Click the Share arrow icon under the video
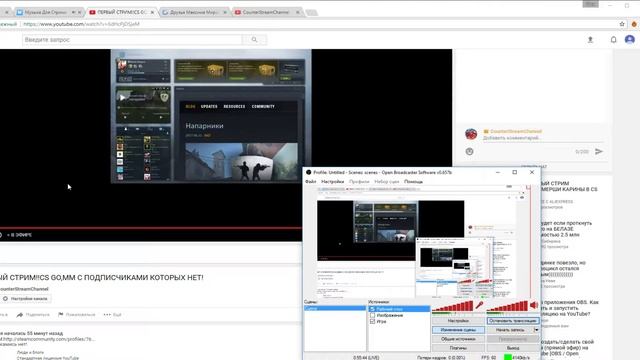The image size is (640, 360). [x=20, y=315]
